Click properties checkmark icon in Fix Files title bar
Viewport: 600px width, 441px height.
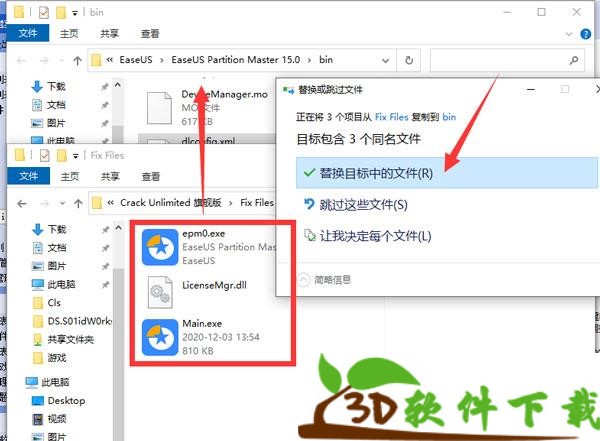44,155
